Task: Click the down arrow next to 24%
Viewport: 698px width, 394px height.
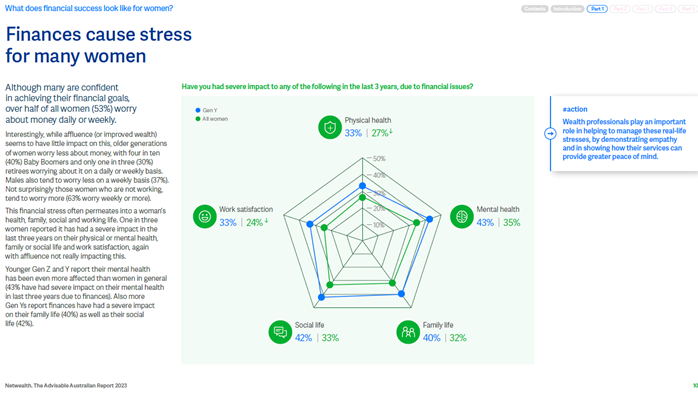Action: point(266,220)
